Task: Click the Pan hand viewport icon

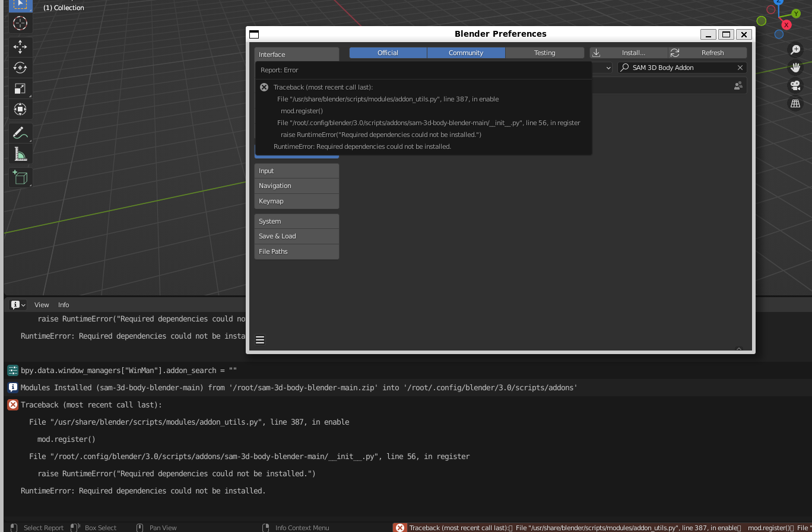Action: tap(795, 68)
